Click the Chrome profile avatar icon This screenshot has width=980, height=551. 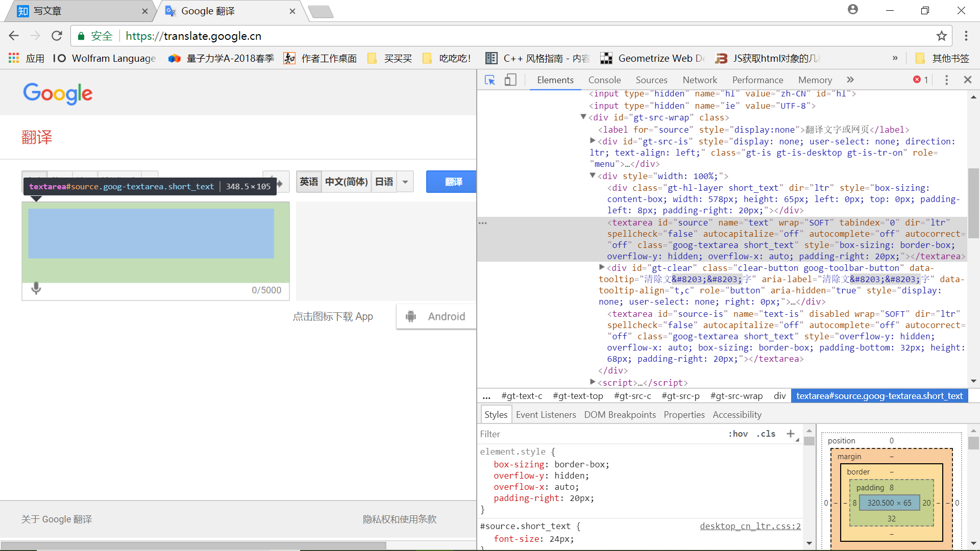(852, 9)
